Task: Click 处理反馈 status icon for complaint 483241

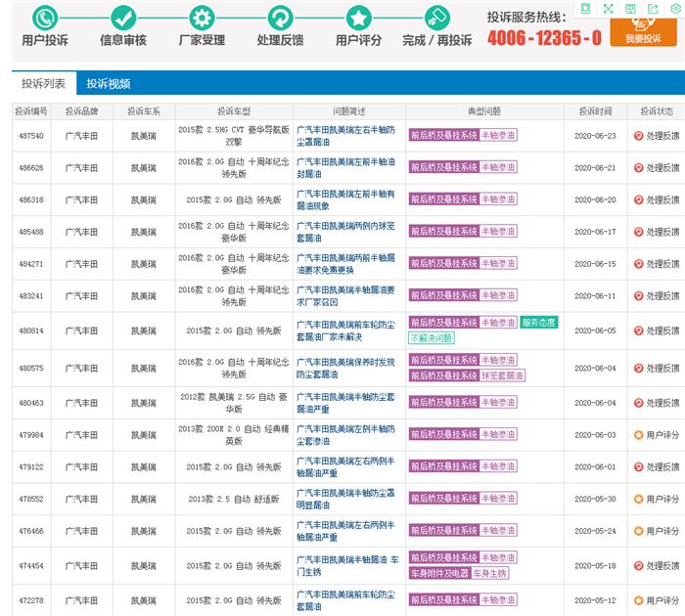Action: (638, 295)
